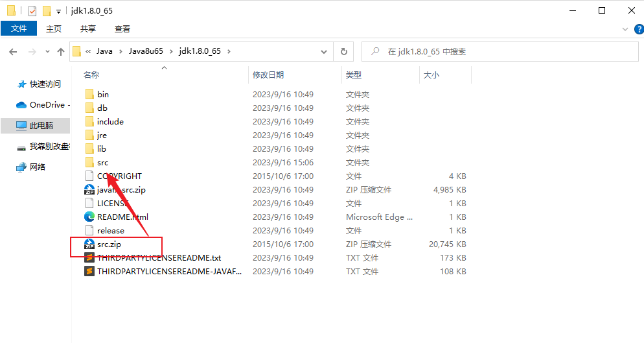Image resolution: width=644 pixels, height=343 pixels.
Task: Click the README.html Edge icon
Action: point(89,217)
